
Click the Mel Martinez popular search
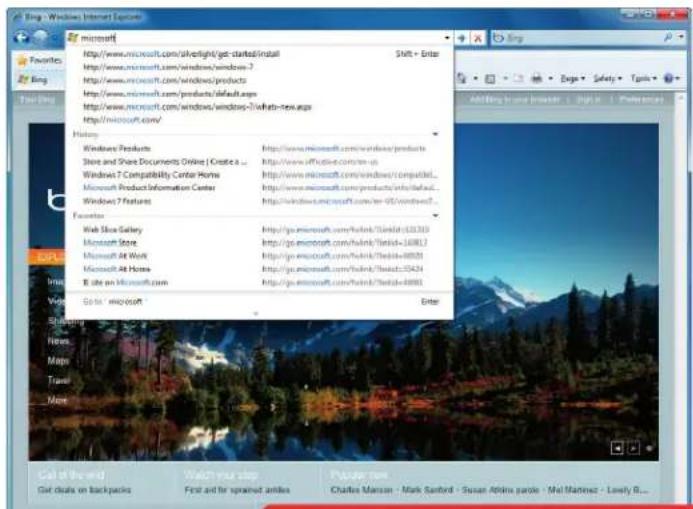click(x=573, y=490)
